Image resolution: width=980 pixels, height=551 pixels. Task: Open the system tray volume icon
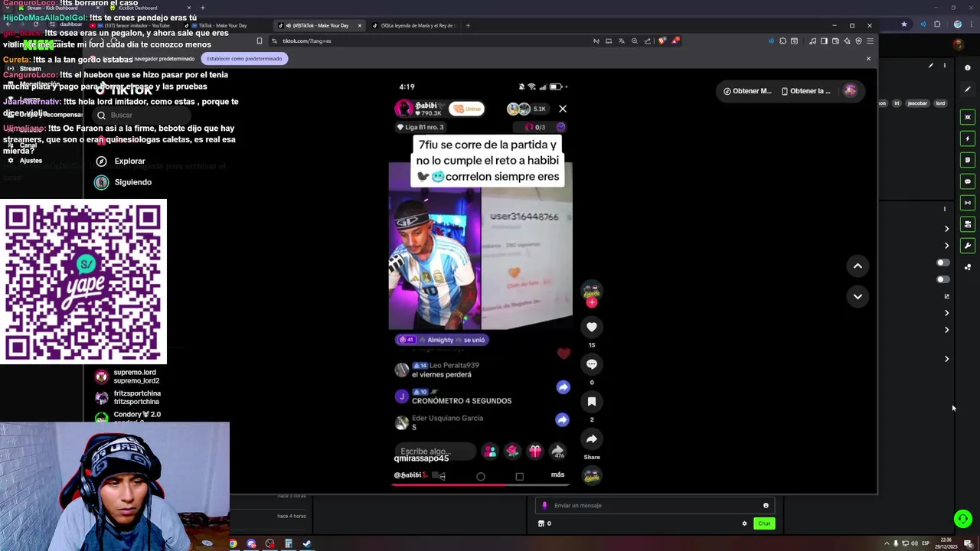pos(914,543)
